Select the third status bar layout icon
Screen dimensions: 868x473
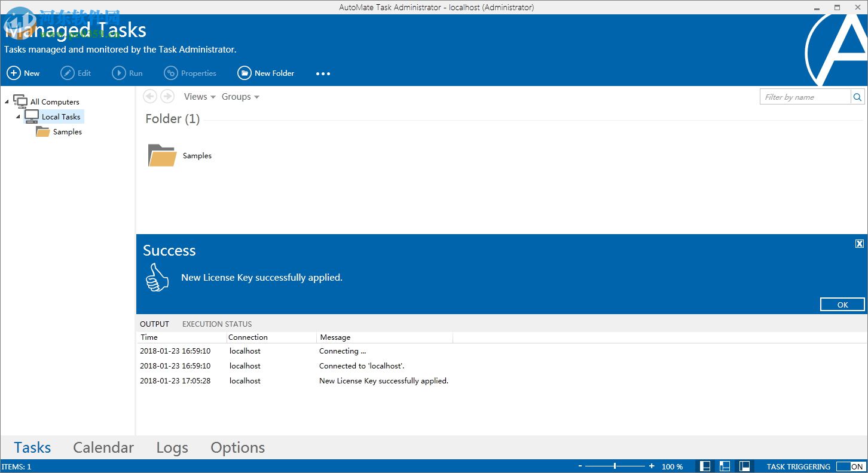(744, 466)
